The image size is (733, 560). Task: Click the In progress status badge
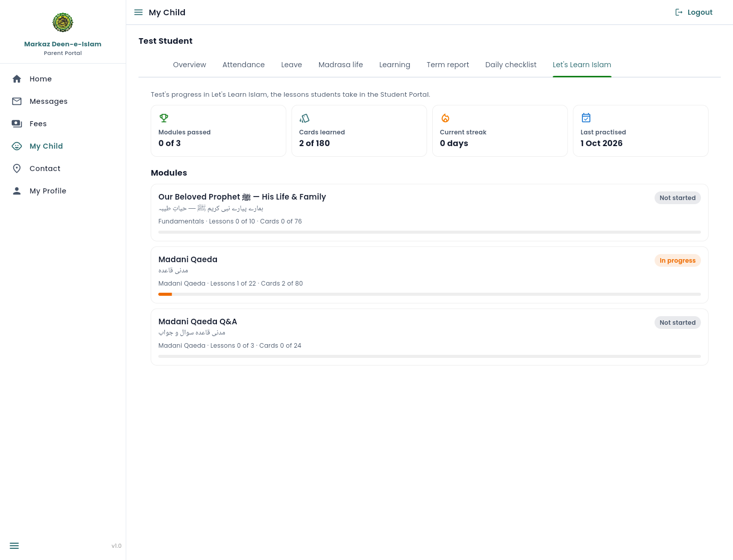click(x=678, y=261)
